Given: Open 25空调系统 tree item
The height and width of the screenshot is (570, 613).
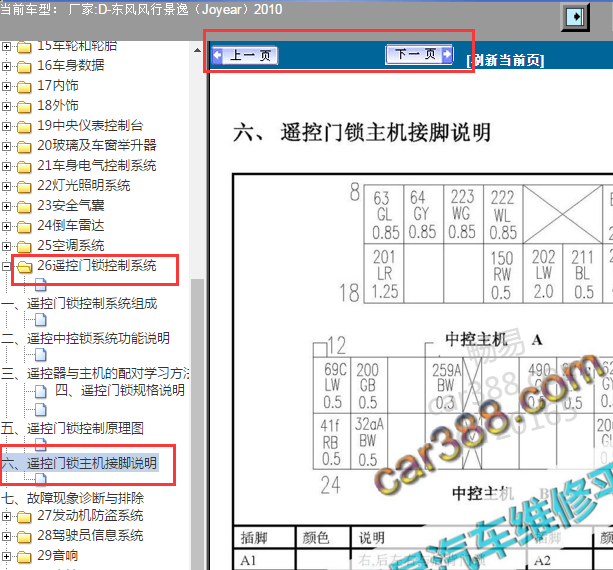Looking at the screenshot, I should point(71,246).
